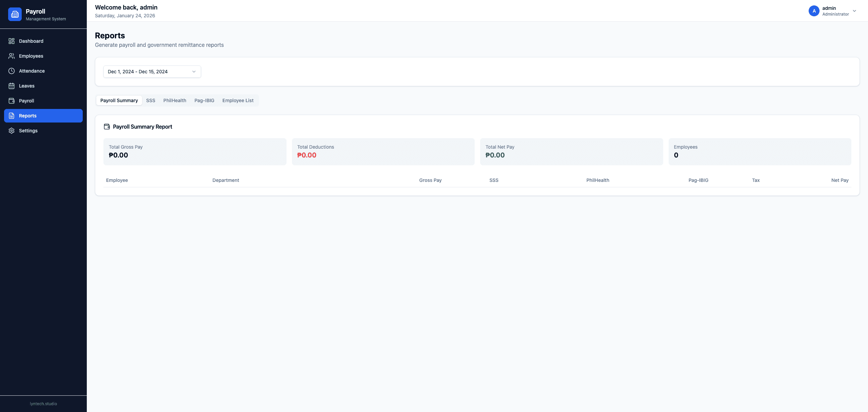
Task: Navigate to Attendance in sidebar
Action: (43, 71)
